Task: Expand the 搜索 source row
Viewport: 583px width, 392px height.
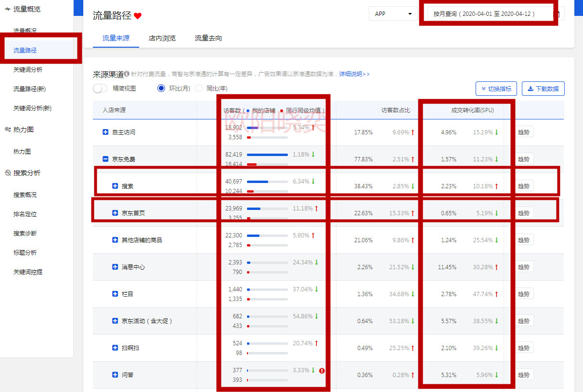Action: tap(115, 186)
